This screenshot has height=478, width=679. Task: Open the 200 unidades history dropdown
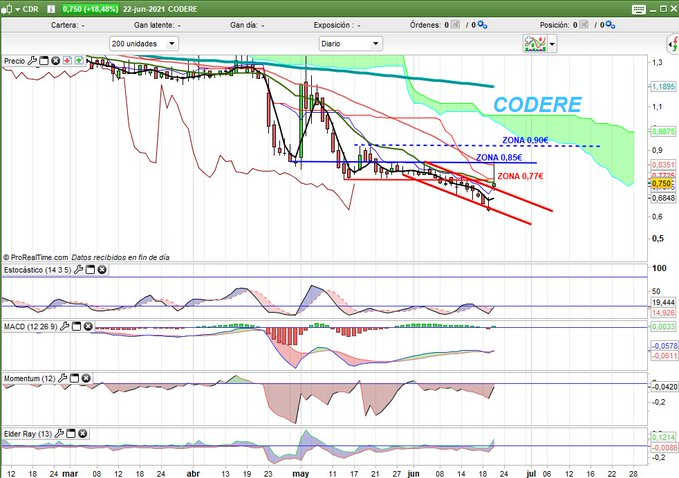pos(143,44)
